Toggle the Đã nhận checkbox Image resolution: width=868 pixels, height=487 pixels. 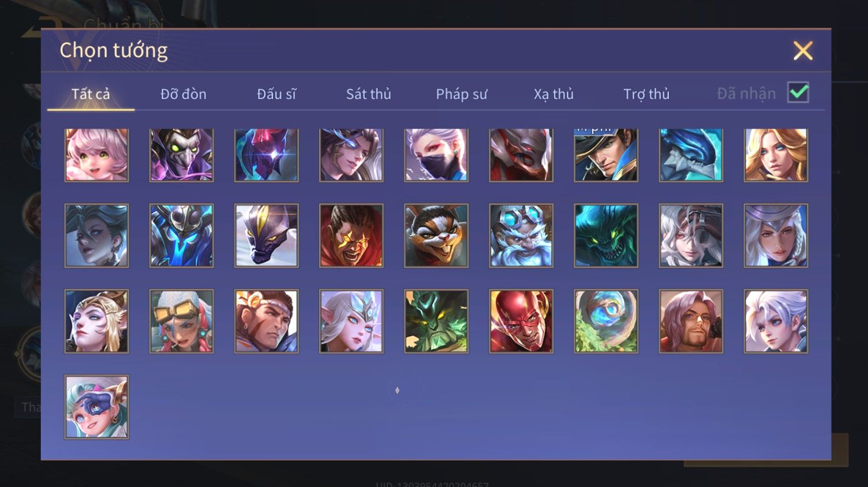(x=798, y=93)
